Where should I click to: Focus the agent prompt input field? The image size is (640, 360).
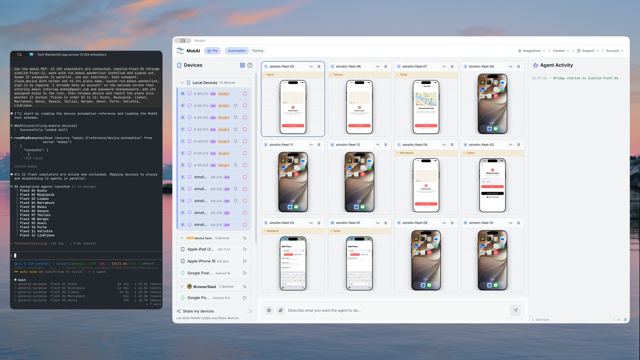[396, 310]
